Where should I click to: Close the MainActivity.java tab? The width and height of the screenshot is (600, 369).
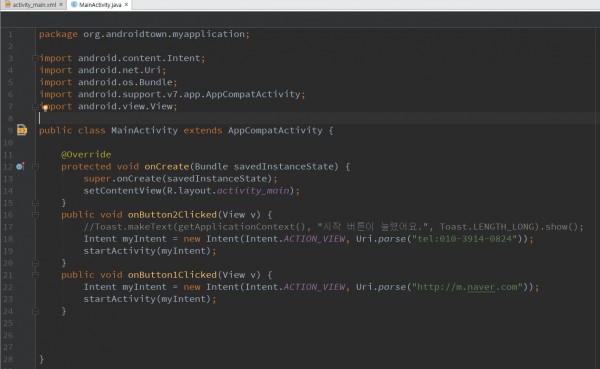[x=126, y=5]
